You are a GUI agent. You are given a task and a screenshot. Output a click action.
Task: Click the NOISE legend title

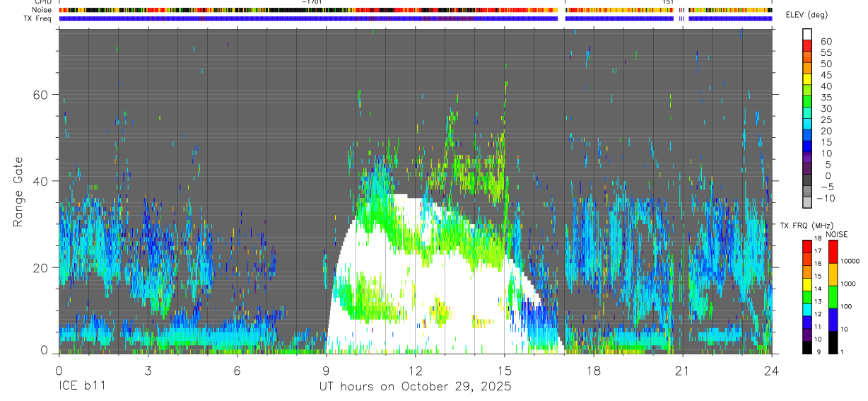tap(835, 234)
